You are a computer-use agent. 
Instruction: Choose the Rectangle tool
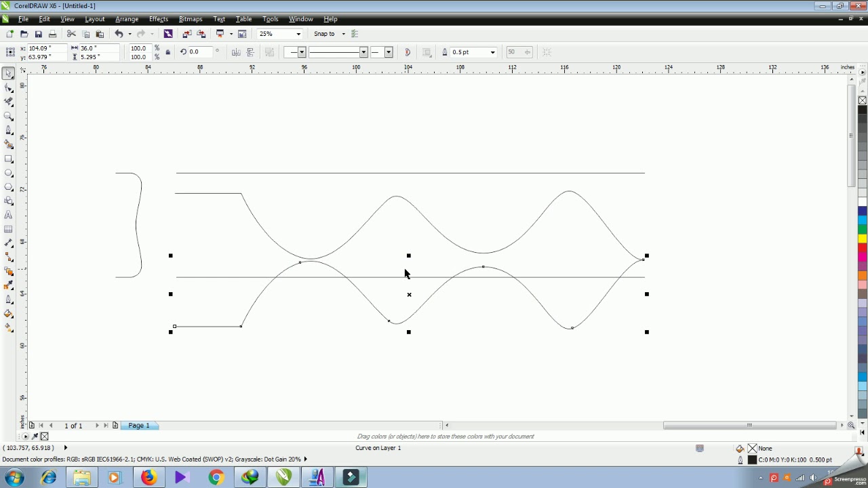point(9,159)
